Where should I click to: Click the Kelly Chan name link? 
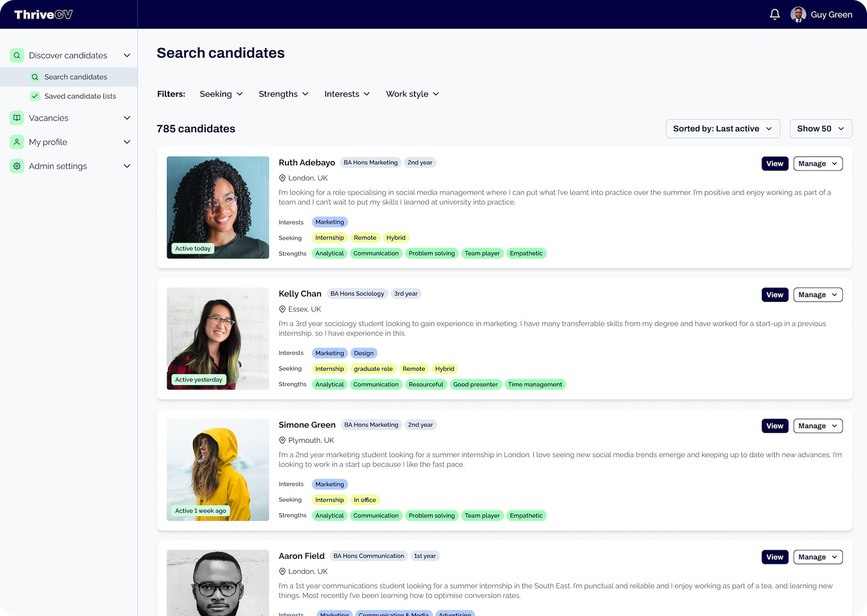[x=300, y=294]
